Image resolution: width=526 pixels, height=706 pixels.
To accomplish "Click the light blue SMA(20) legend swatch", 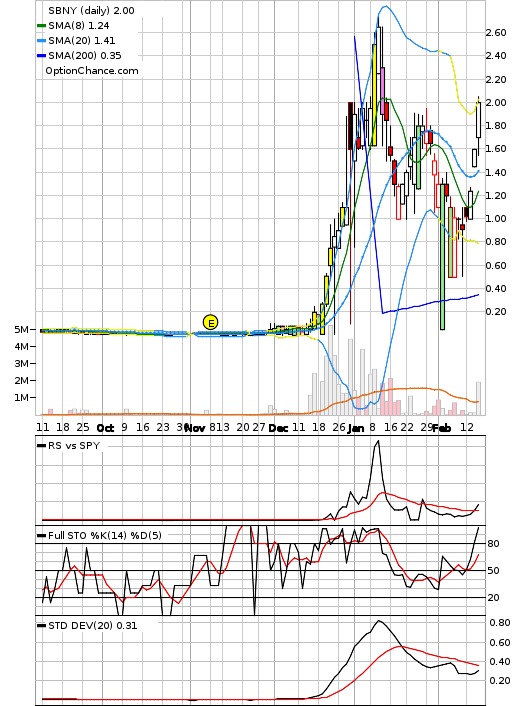I will (41, 41).
